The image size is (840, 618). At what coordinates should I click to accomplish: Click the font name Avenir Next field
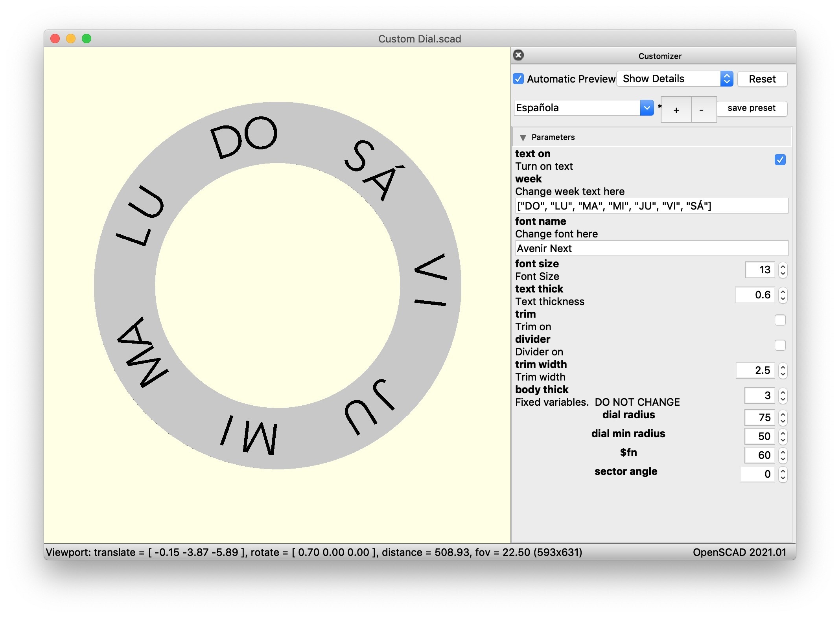click(x=651, y=248)
